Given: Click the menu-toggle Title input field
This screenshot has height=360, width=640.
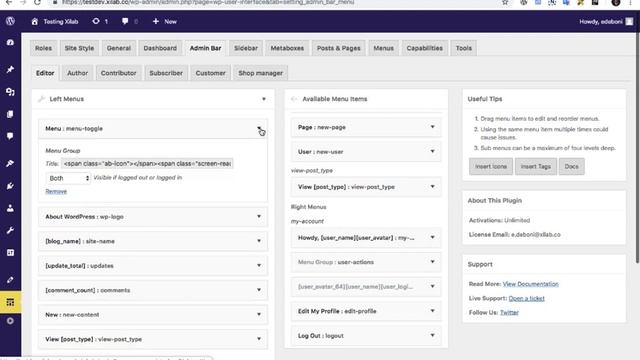Looking at the screenshot, I should point(147,163).
